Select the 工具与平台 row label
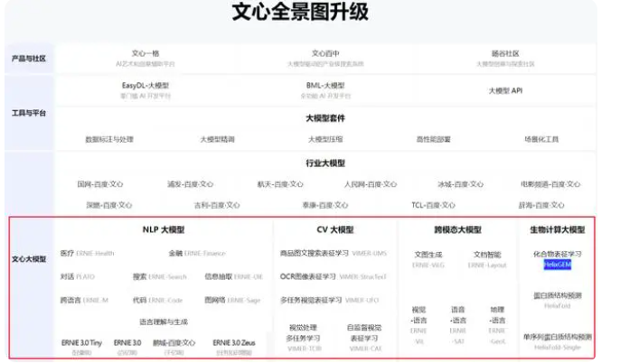This screenshot has width=620, height=364. 29,113
